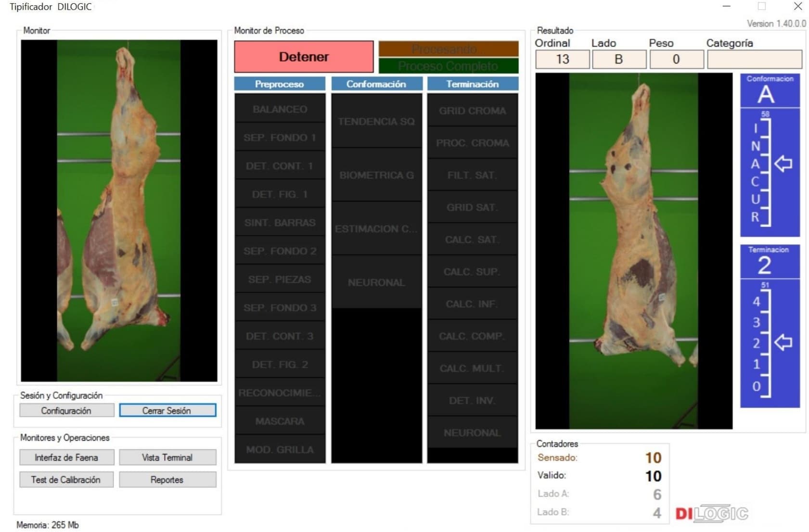Select the Preproceso column header
The width and height of the screenshot is (809, 532).
279,84
